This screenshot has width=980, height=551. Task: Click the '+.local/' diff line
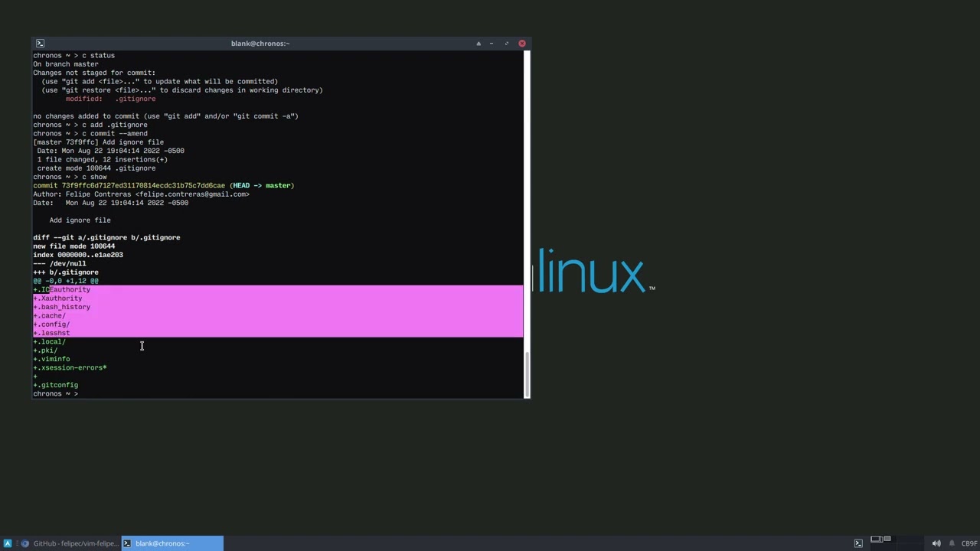point(49,341)
